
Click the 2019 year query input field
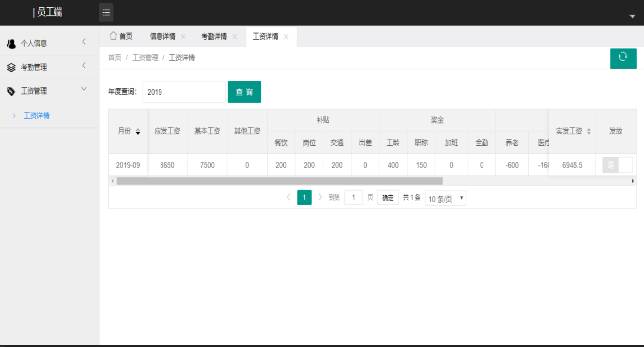pyautogui.click(x=183, y=92)
